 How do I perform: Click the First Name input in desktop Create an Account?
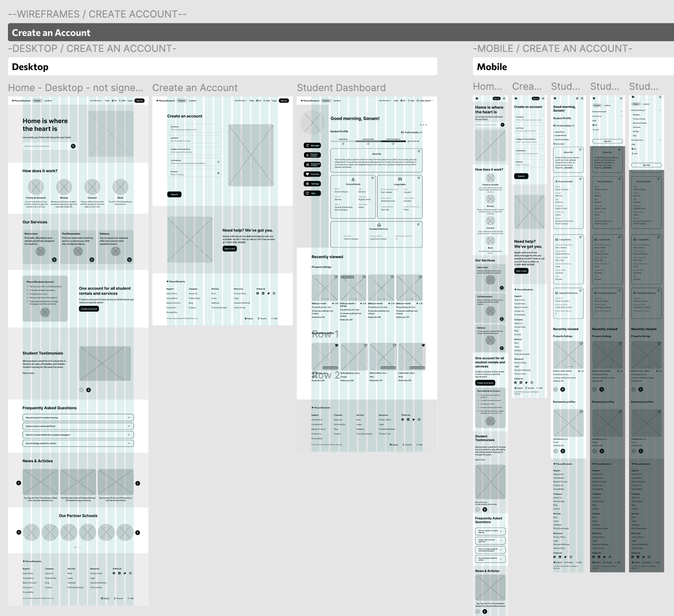coord(194,128)
